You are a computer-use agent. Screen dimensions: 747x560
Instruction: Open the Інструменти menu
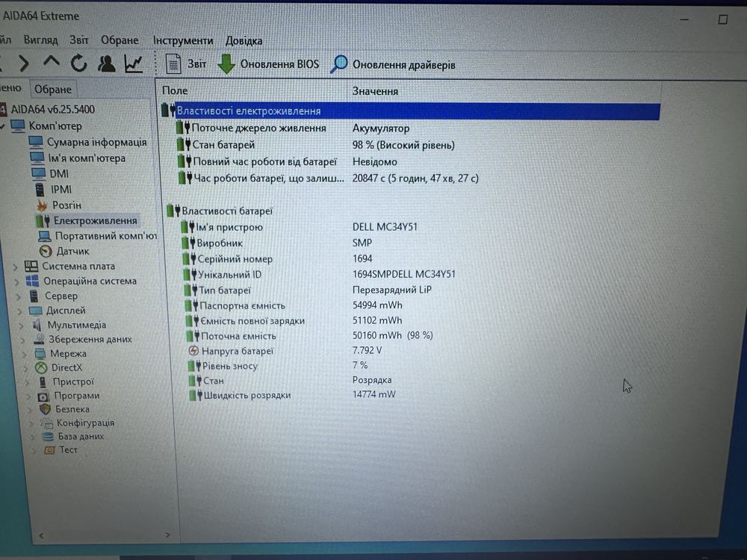183,41
